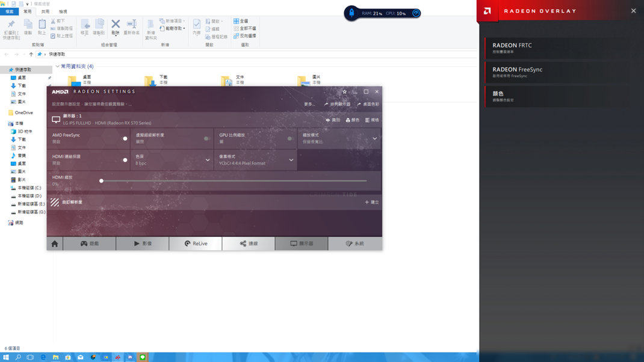
Task: Click the HDMI 縮放 slider handle
Action: [x=101, y=180]
